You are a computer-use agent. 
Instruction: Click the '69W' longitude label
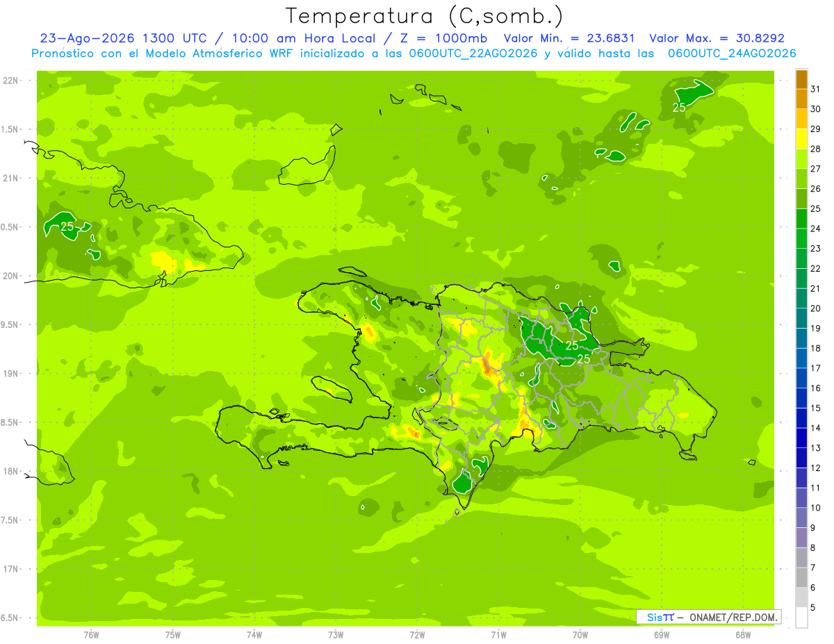pyautogui.click(x=662, y=635)
